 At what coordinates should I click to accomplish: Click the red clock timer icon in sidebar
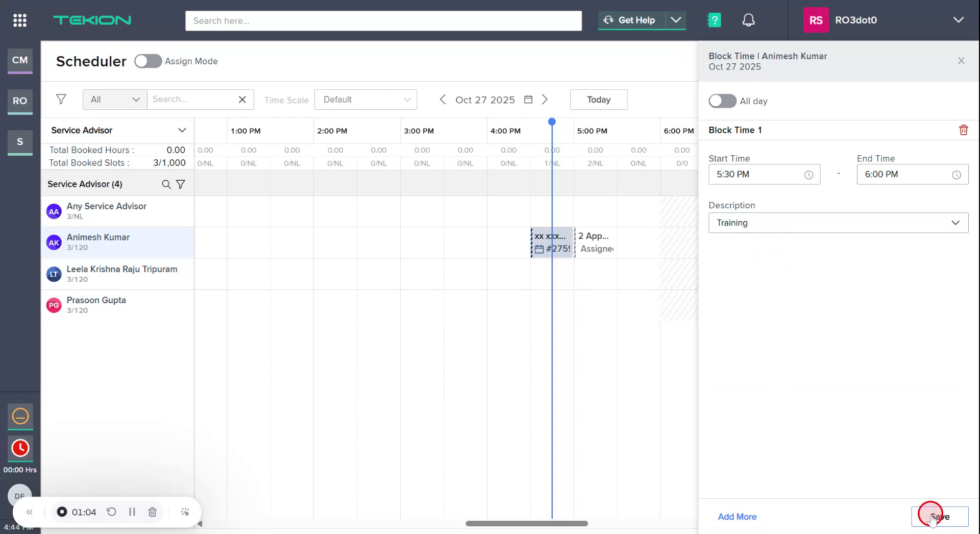pyautogui.click(x=20, y=448)
